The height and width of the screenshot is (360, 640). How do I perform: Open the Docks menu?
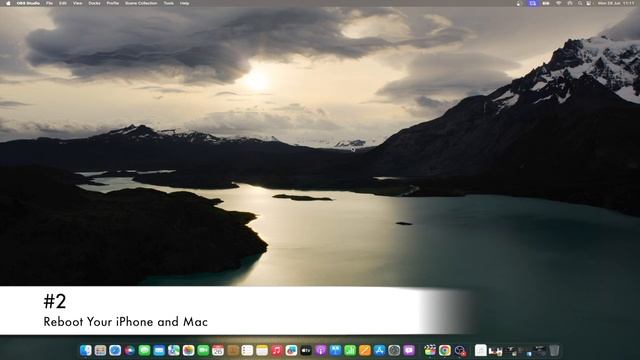[x=94, y=3]
